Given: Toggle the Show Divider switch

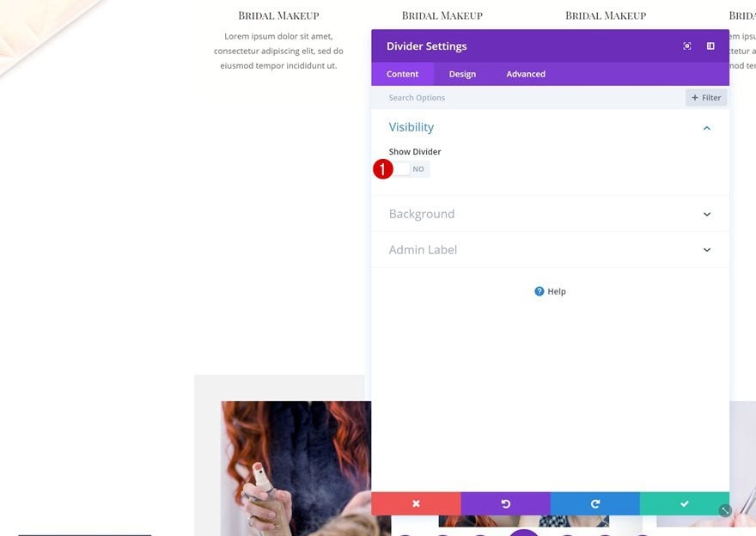Looking at the screenshot, I should point(409,169).
